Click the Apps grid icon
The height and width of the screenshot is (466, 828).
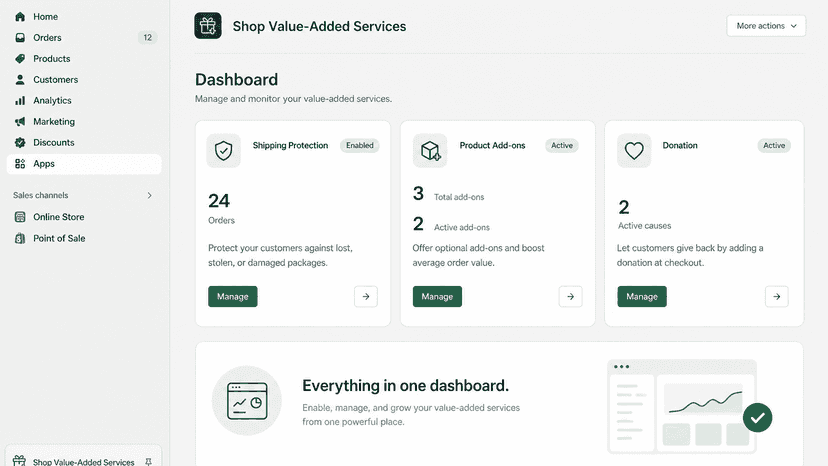(x=20, y=164)
